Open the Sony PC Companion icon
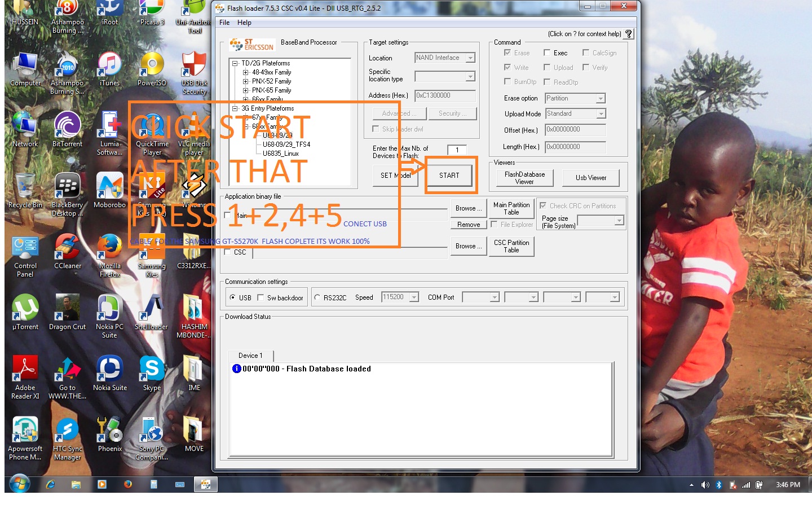The width and height of the screenshot is (812, 508). [x=152, y=439]
